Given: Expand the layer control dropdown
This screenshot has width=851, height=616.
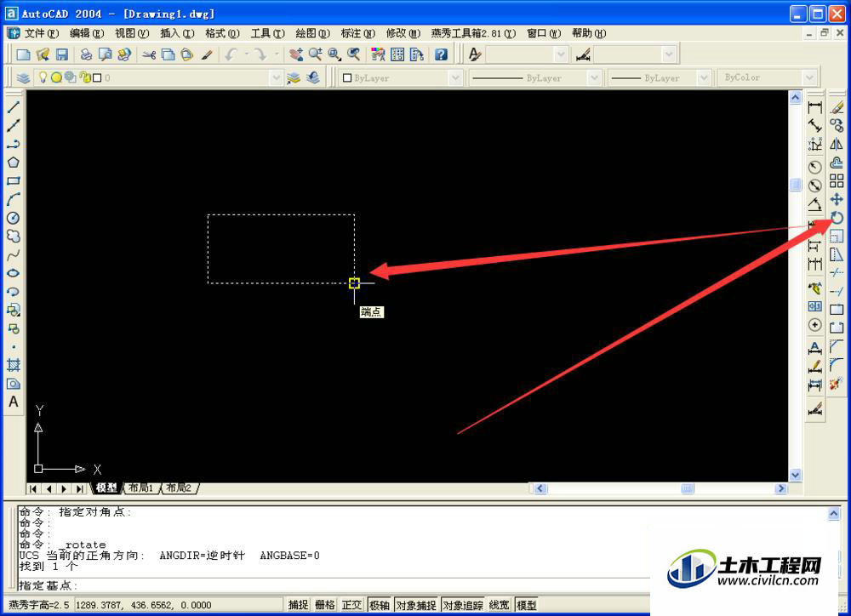Looking at the screenshot, I should click(x=277, y=77).
